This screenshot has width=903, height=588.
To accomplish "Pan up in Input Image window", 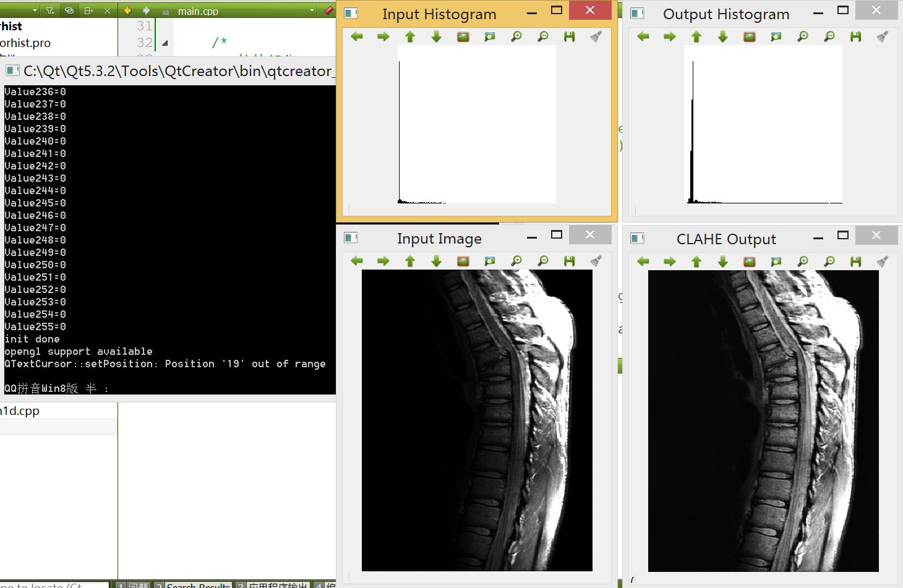I will 410,261.
